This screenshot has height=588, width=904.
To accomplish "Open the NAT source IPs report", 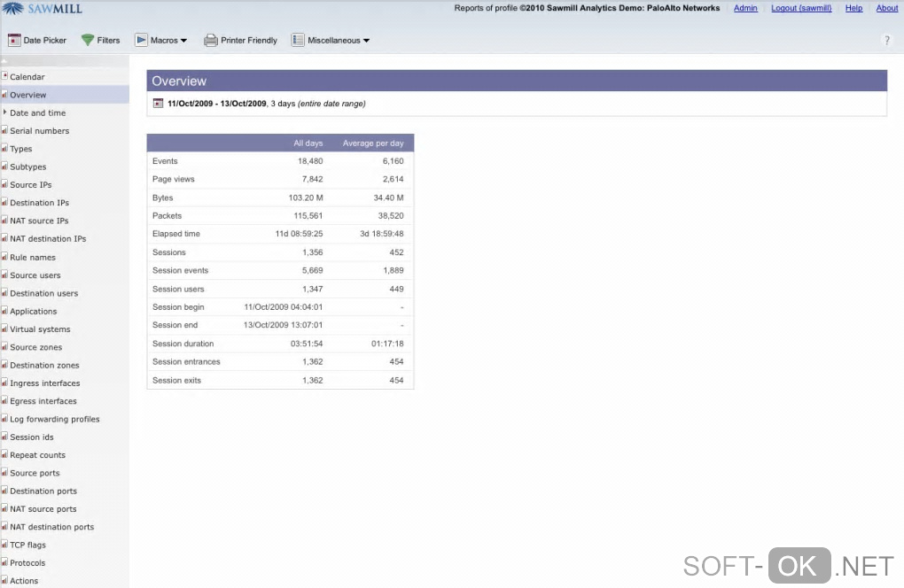I will click(x=39, y=220).
